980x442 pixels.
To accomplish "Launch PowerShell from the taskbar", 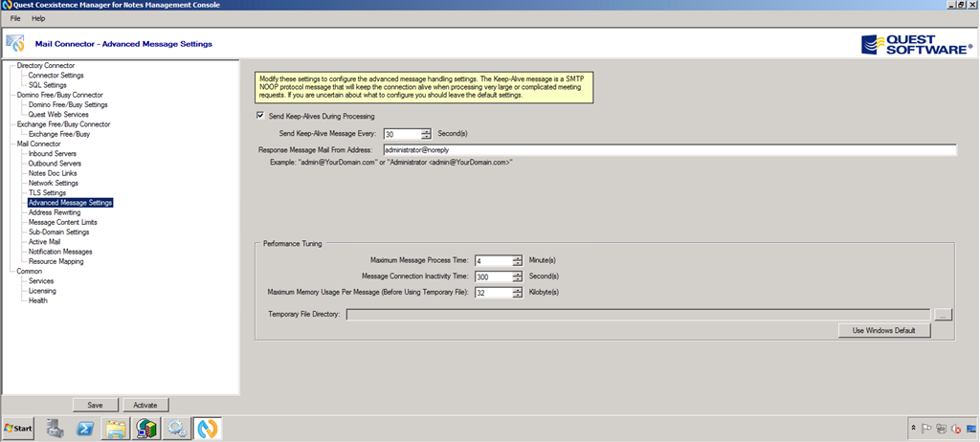I will pyautogui.click(x=85, y=429).
